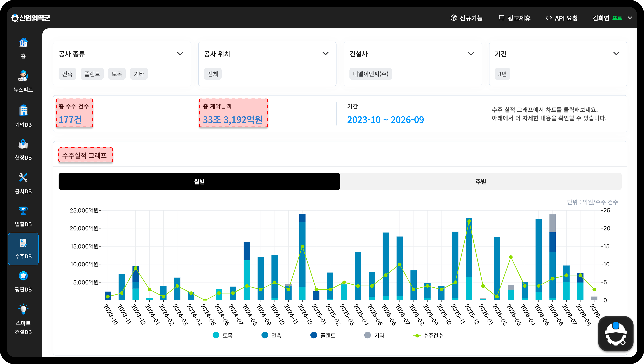The width and height of the screenshot is (644, 364).
Task: Click the 2025-12 line data point
Action: coord(469,221)
